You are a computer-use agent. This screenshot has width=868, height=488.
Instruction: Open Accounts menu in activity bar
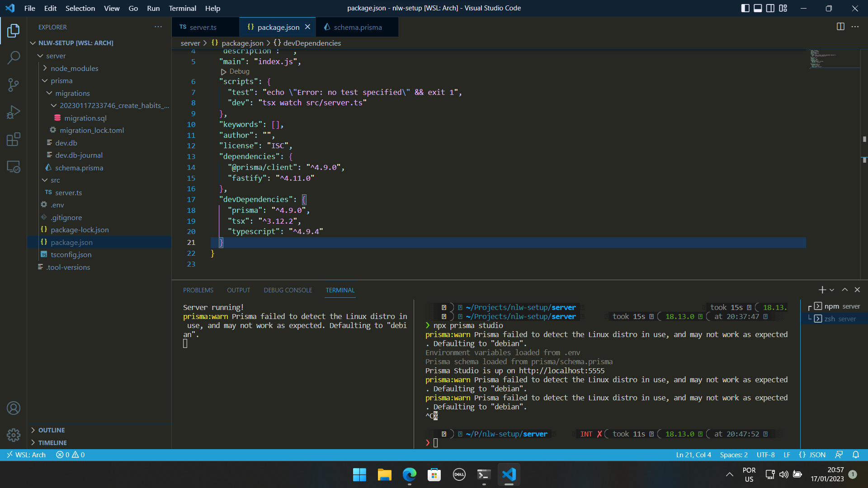tap(14, 408)
